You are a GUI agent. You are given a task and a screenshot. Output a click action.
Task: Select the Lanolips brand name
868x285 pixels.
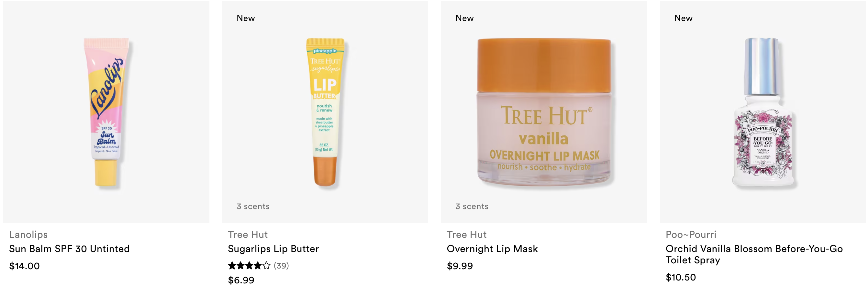pos(28,235)
